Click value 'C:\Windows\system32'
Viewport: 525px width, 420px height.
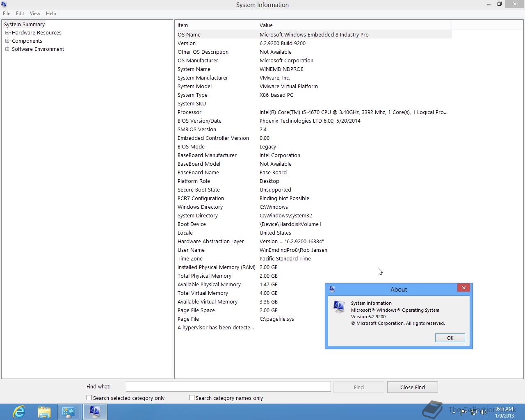click(286, 215)
